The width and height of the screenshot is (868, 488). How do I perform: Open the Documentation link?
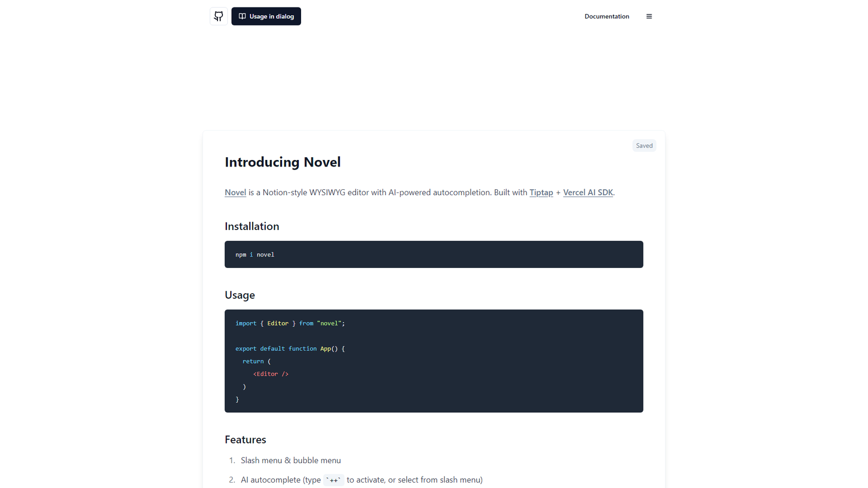coord(607,16)
